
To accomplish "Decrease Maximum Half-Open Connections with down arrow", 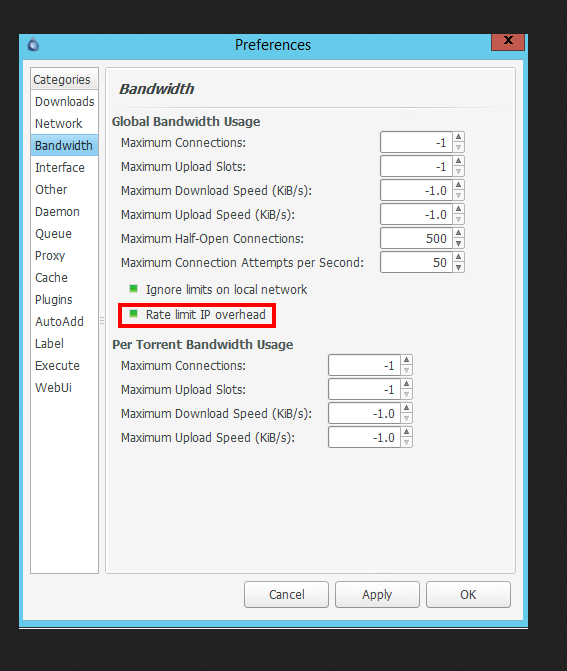I will [458, 243].
